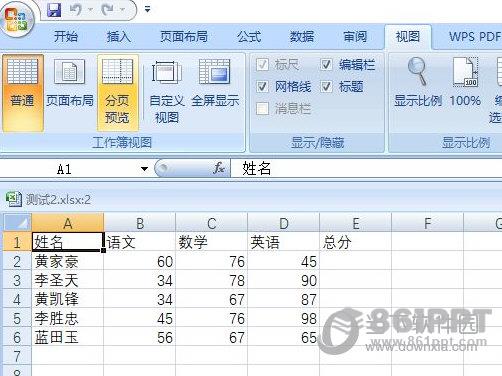Toggle the 标题 headings checkbox

pyautogui.click(x=326, y=87)
